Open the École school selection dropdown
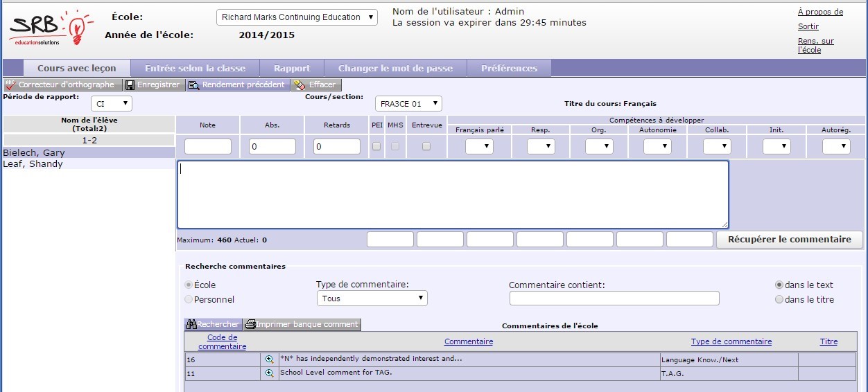This screenshot has width=868, height=392. pyautogui.click(x=297, y=17)
